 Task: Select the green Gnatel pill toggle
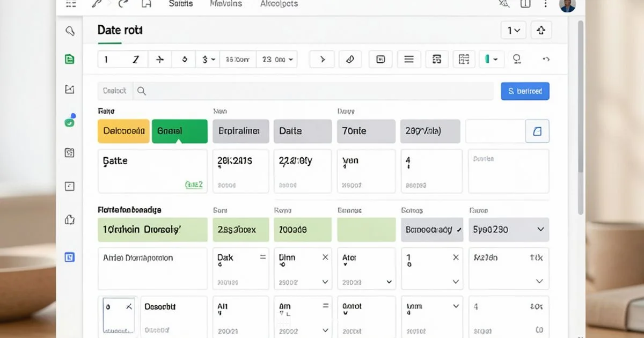[x=179, y=131]
